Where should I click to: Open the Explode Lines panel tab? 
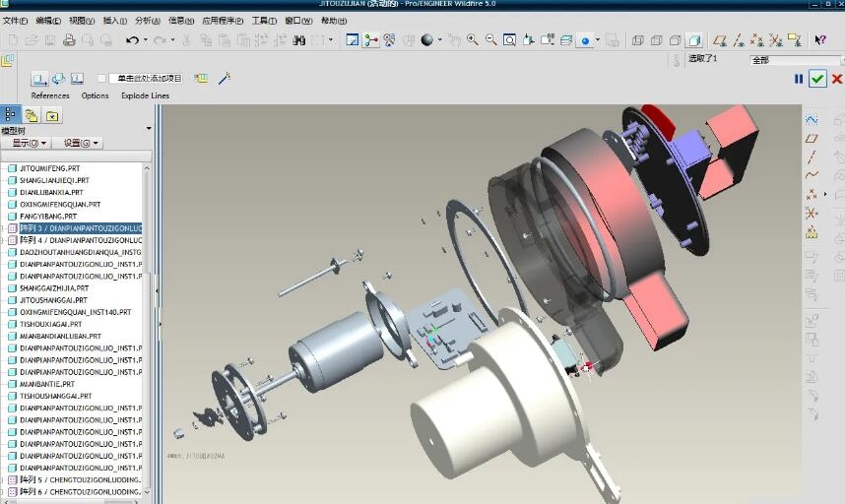coord(145,95)
